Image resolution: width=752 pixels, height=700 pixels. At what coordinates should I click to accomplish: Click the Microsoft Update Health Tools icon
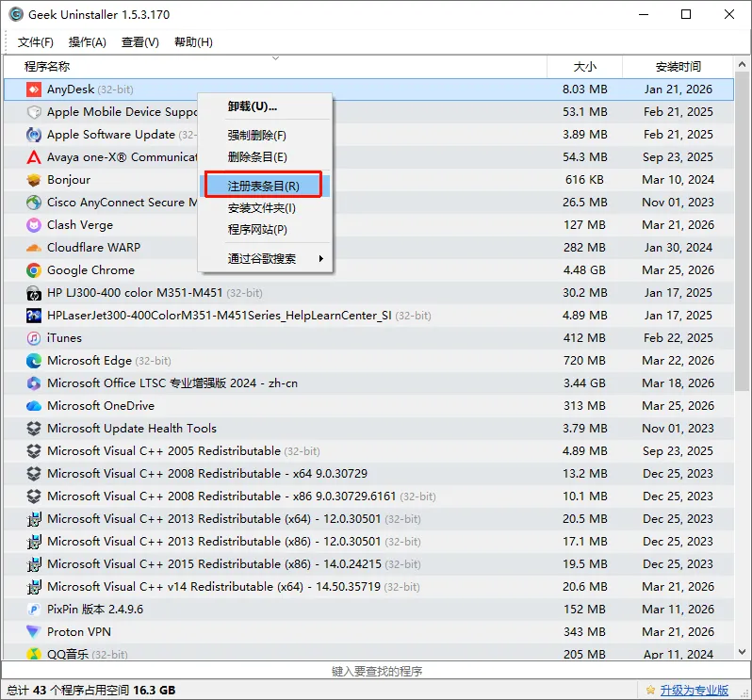(x=34, y=429)
